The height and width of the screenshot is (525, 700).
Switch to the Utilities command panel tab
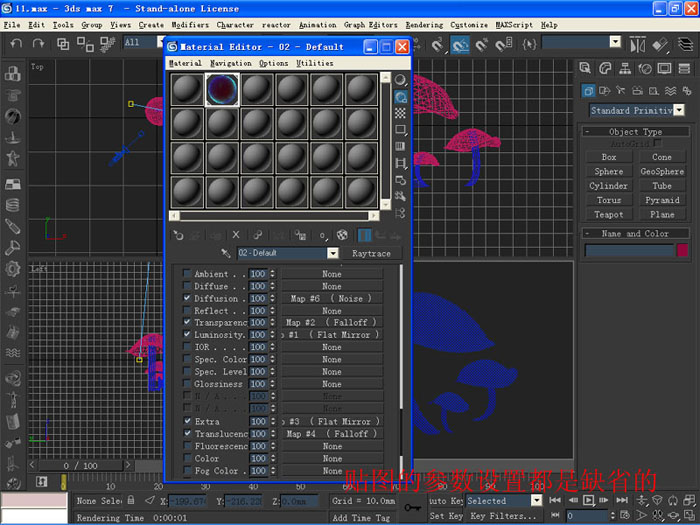coord(684,68)
